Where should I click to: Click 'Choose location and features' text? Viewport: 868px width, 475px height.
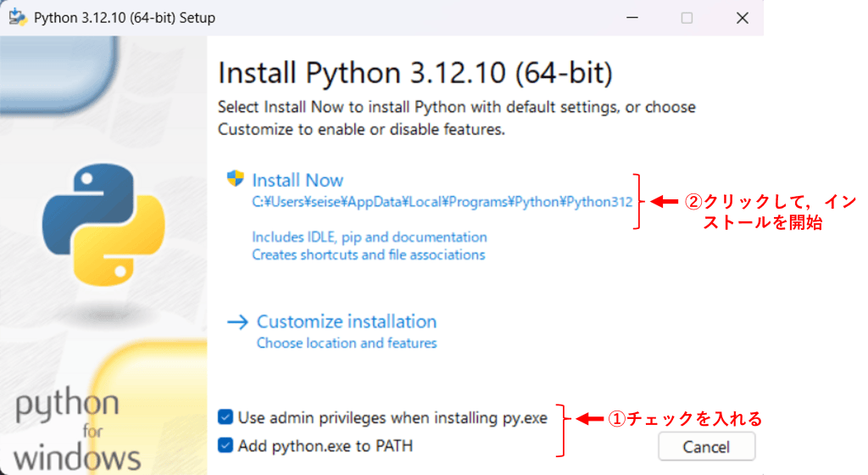[x=347, y=344]
